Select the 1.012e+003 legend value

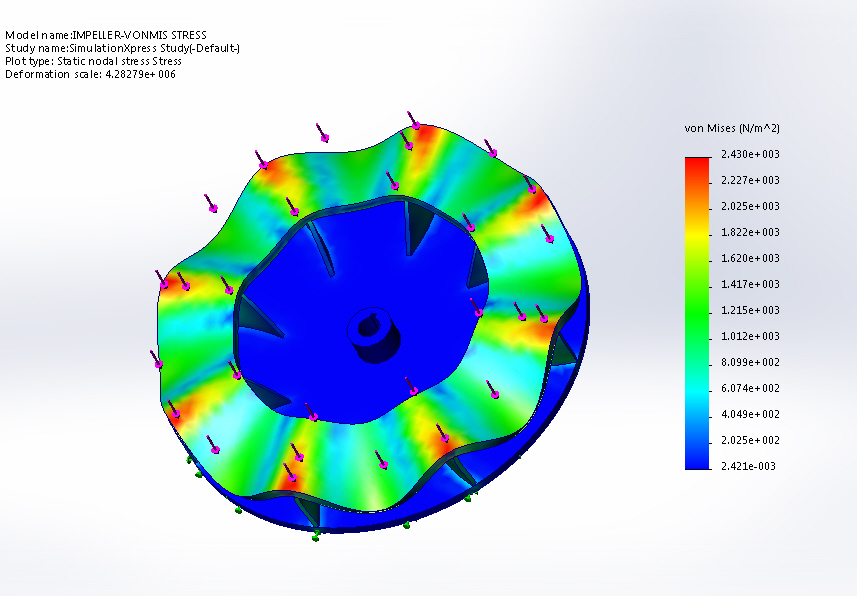point(750,336)
